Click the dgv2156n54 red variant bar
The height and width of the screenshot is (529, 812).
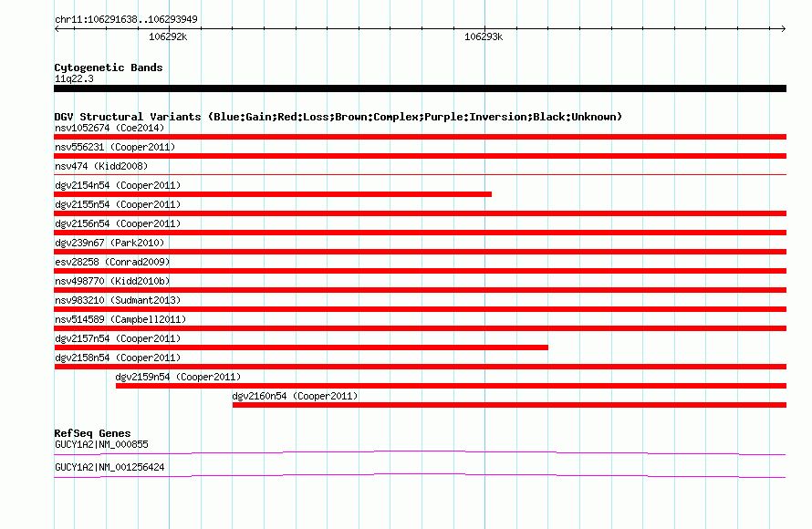(420, 233)
